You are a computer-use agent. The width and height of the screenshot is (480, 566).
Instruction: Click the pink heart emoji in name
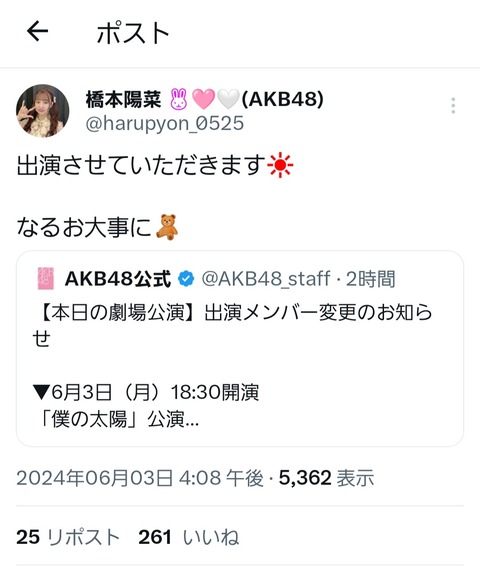(204, 99)
